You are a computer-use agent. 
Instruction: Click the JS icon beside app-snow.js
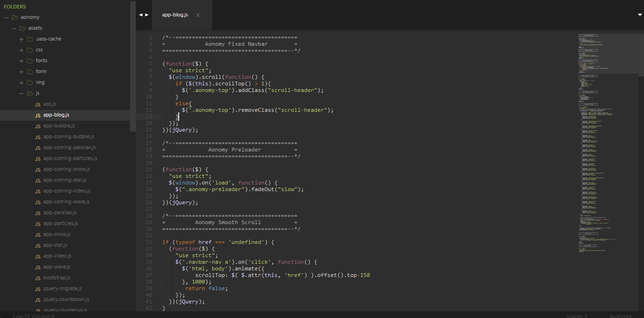click(x=37, y=234)
